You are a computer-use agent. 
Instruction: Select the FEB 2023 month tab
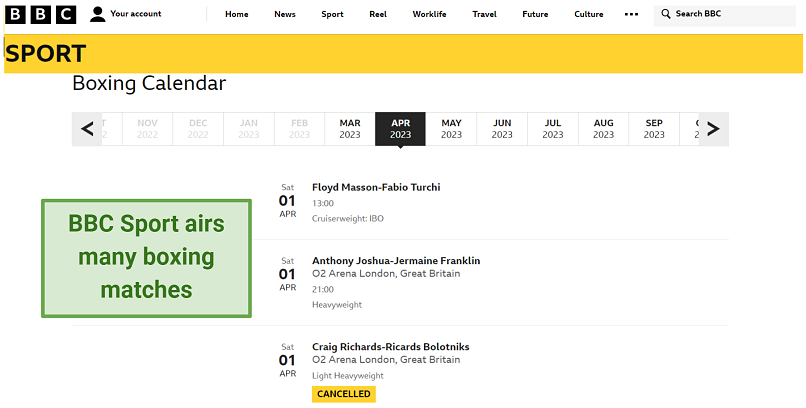click(x=299, y=129)
